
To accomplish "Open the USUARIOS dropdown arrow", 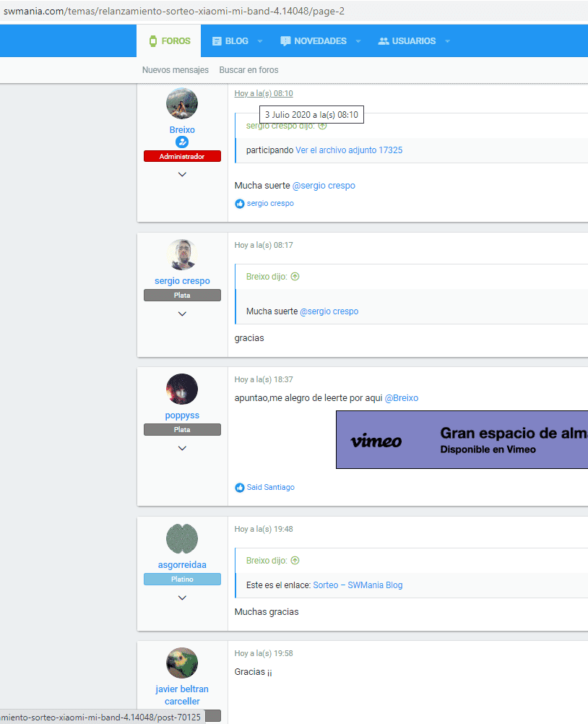I will (x=447, y=41).
